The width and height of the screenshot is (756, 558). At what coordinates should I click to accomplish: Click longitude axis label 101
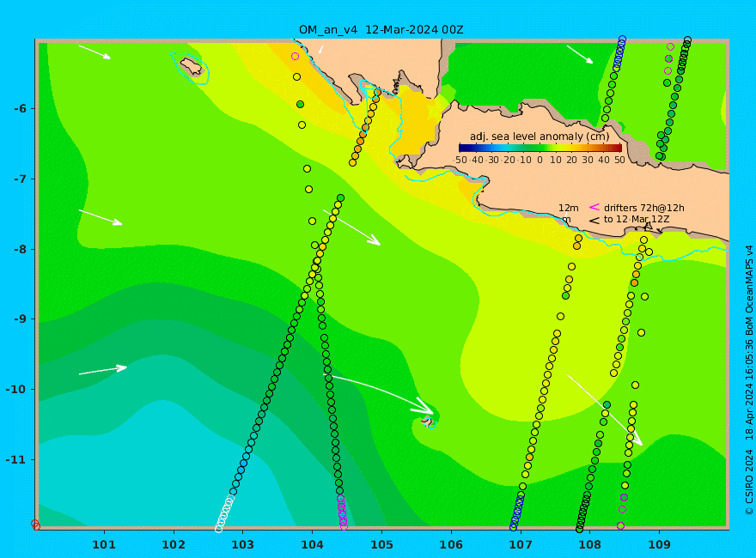(104, 545)
